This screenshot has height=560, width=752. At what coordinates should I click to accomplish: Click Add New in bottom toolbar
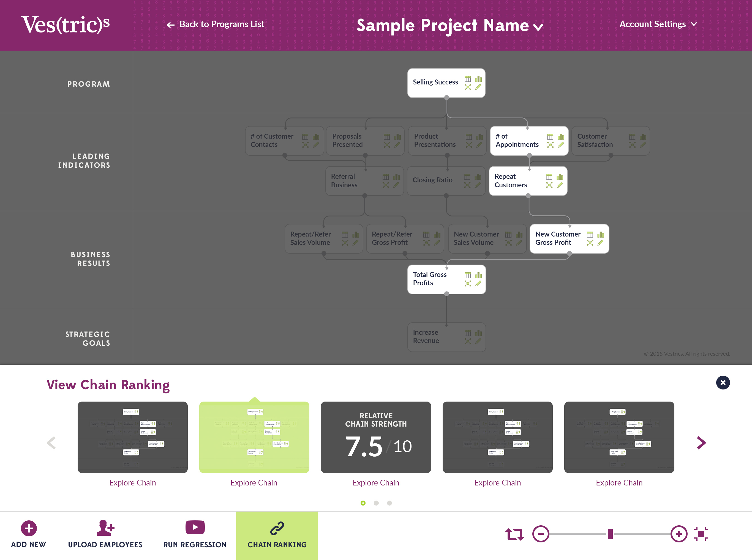pyautogui.click(x=29, y=534)
